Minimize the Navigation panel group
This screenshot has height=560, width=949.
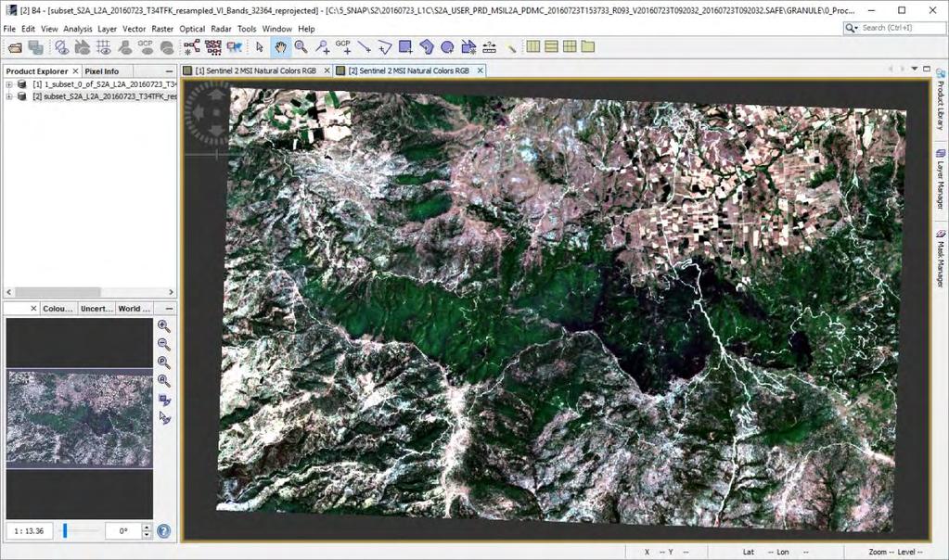tap(169, 309)
